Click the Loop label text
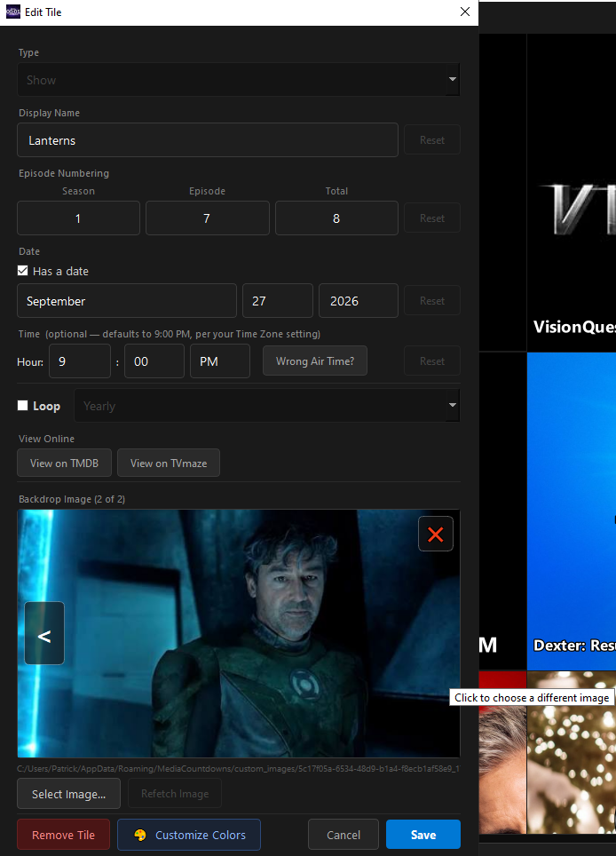The width and height of the screenshot is (616, 856). [46, 406]
